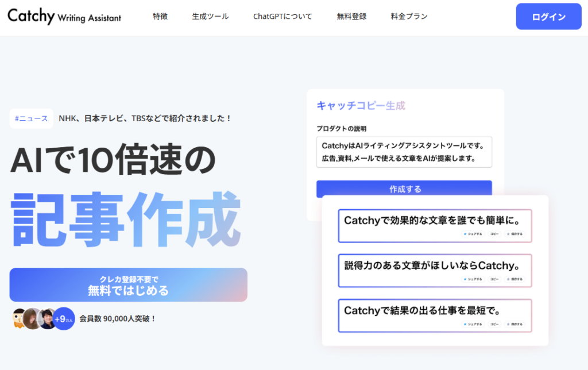
Task: Go to ChatGPTについて page
Action: tap(283, 17)
